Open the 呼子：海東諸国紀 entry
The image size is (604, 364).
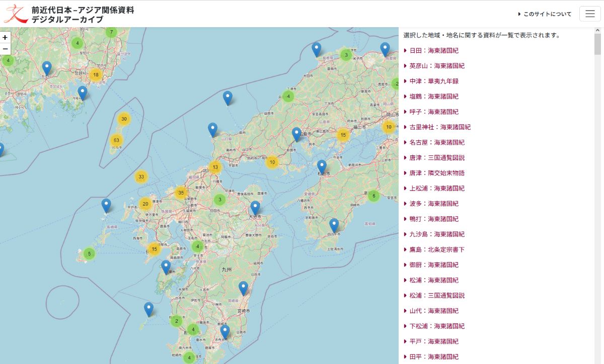pos(434,112)
